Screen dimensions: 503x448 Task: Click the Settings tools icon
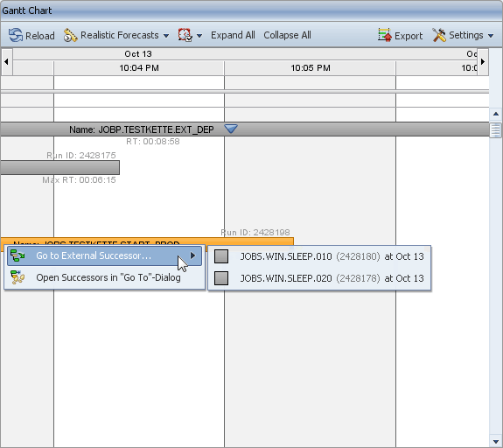pos(439,35)
